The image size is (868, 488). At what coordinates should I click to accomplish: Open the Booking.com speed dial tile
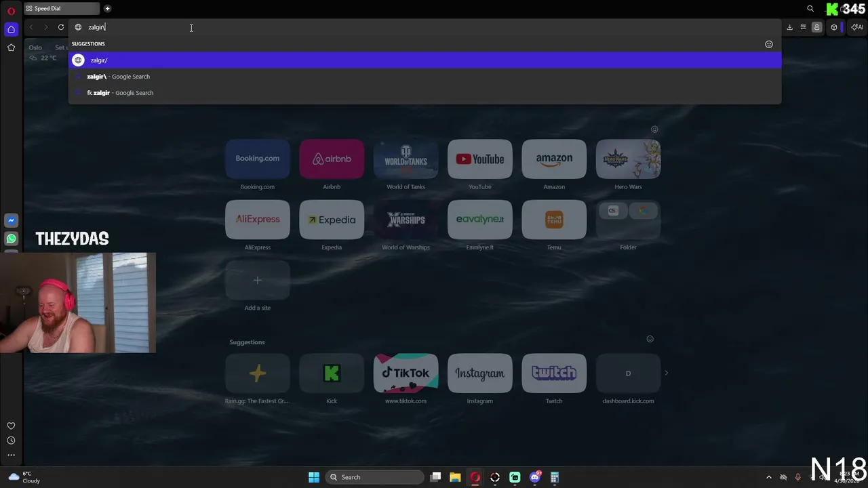coord(258,159)
